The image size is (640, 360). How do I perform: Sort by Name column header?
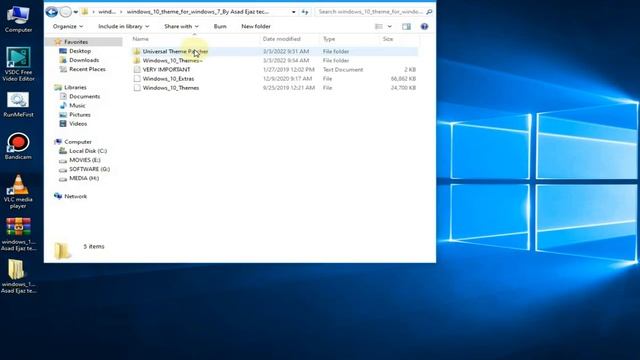pyautogui.click(x=140, y=39)
